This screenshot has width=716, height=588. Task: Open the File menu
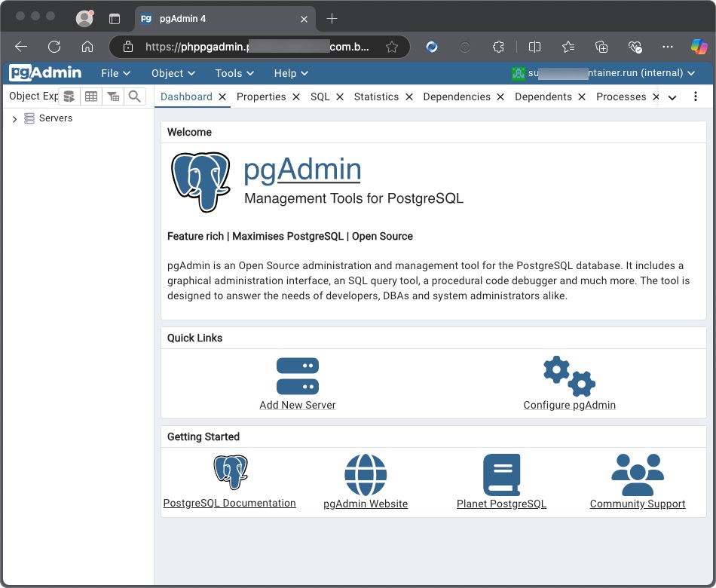tap(115, 73)
